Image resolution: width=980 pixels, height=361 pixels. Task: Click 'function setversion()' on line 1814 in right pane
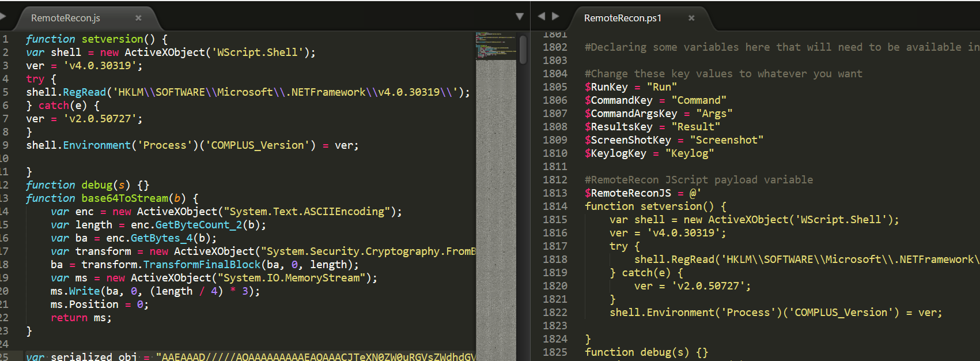click(x=656, y=206)
